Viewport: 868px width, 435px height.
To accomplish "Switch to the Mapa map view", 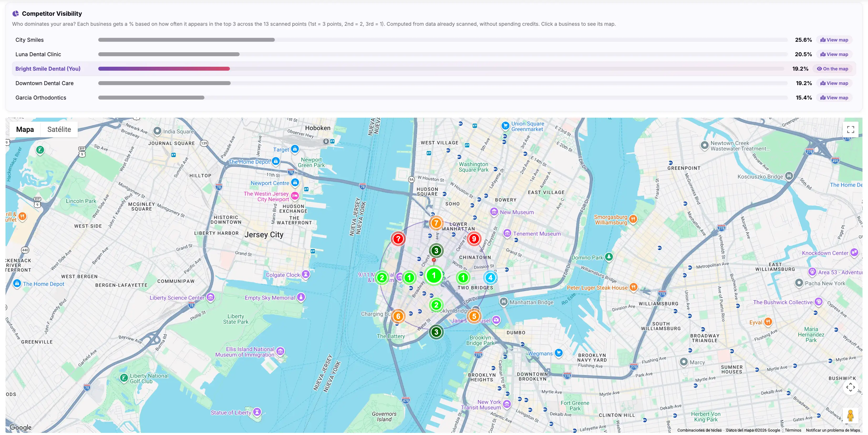I will coord(25,130).
